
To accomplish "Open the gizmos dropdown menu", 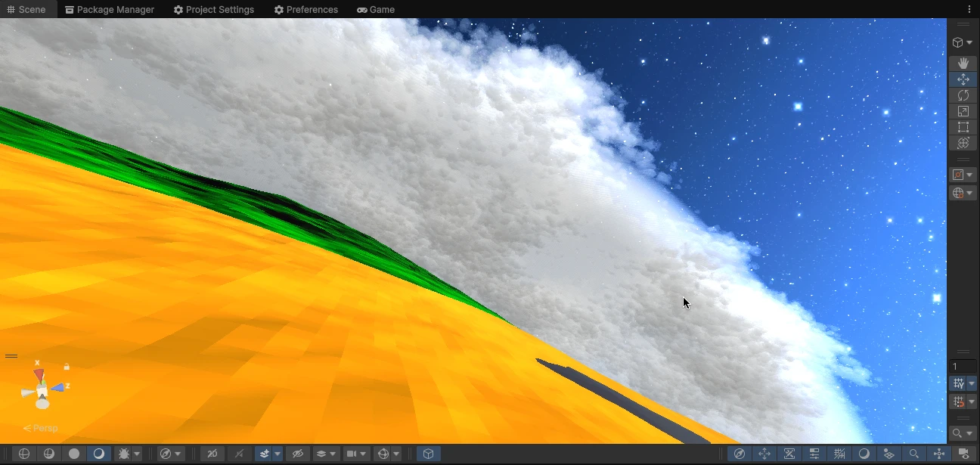I will coord(396,454).
